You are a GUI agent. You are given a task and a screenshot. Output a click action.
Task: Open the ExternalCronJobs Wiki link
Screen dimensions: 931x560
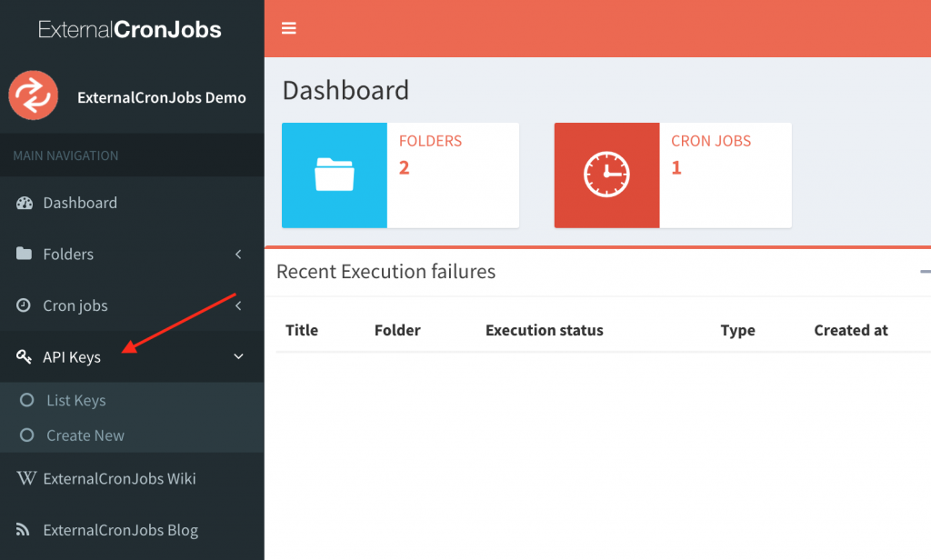point(132,478)
